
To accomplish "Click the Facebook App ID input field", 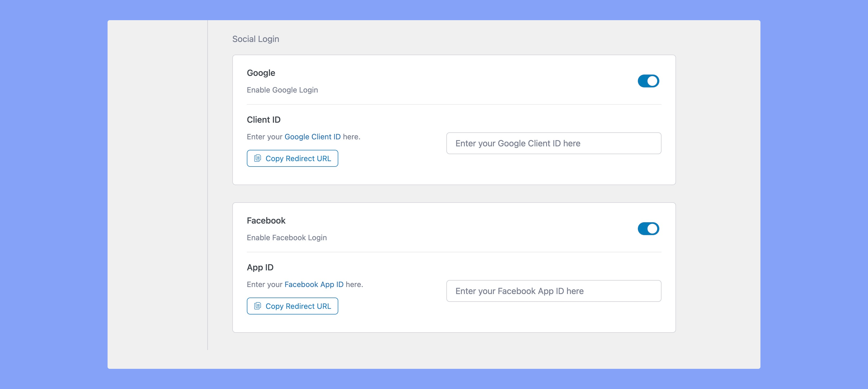I will point(554,291).
